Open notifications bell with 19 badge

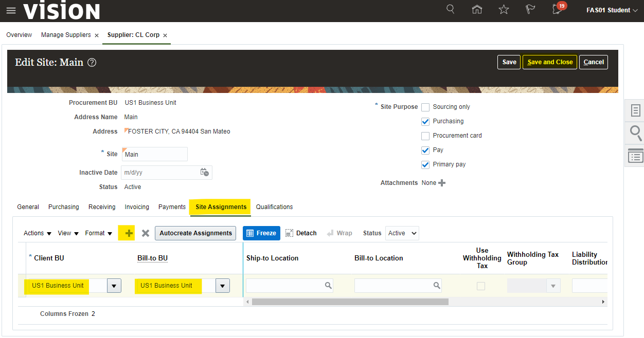click(557, 9)
